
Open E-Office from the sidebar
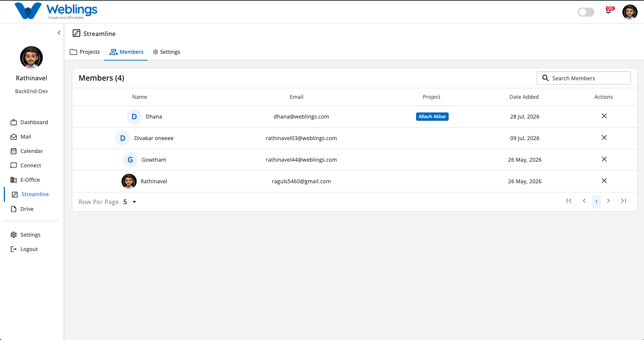click(25, 180)
